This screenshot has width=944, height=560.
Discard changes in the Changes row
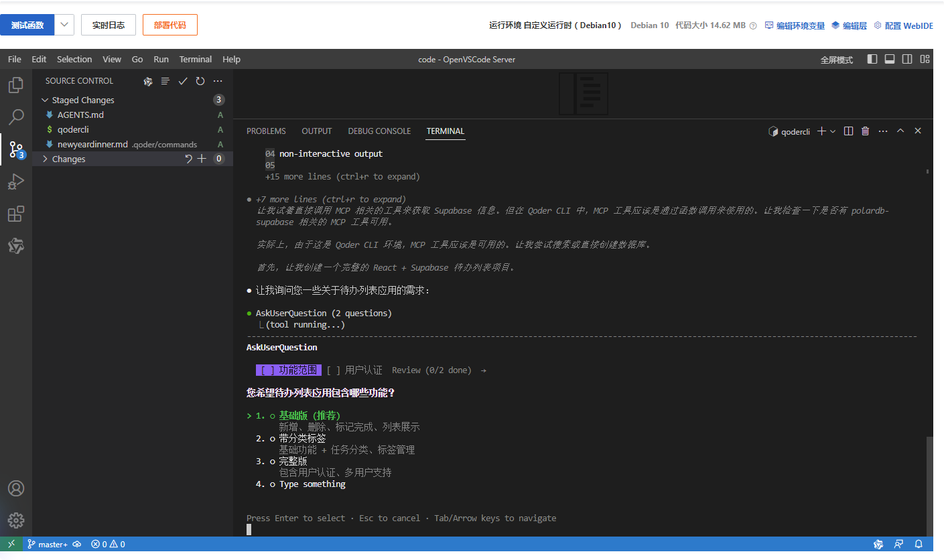pyautogui.click(x=189, y=158)
